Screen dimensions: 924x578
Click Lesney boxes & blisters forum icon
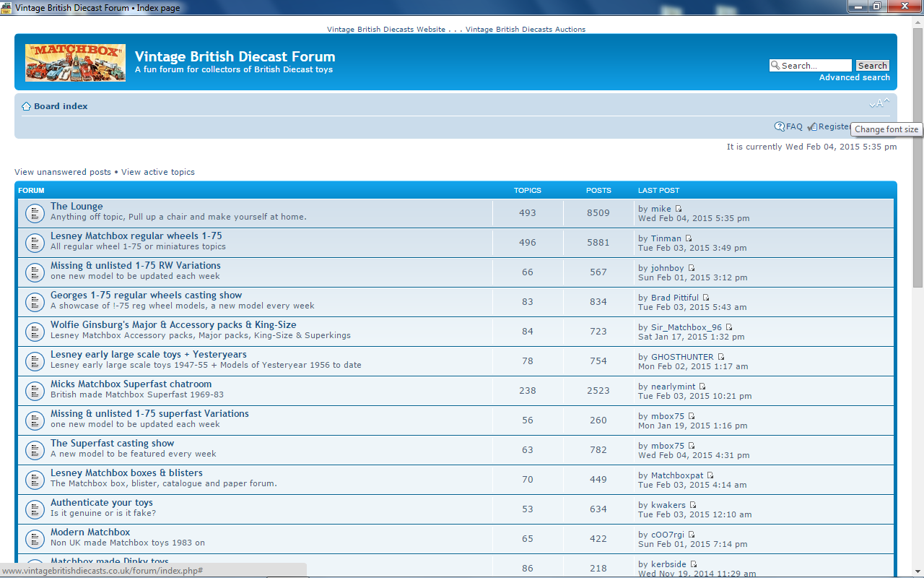35,480
